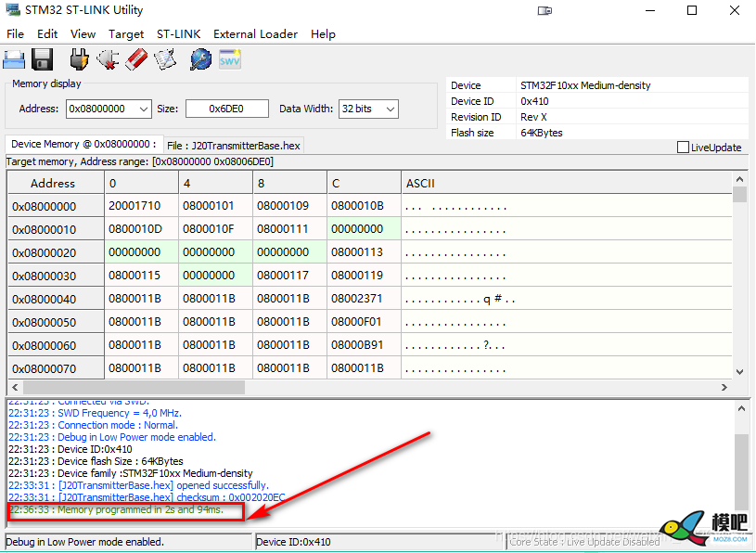Screen dimensions: 756x553
Task: Click log line Device flash Size : 64KBytes
Action: (96, 461)
